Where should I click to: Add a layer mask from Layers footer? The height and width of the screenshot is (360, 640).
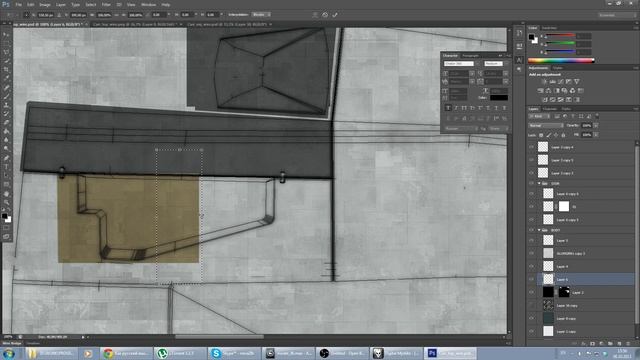(593, 344)
